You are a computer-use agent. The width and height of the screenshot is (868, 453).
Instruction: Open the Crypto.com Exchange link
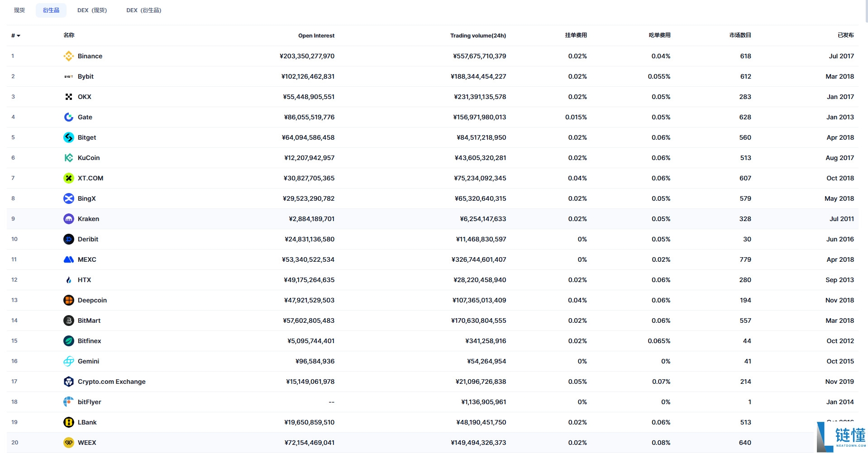(111, 382)
